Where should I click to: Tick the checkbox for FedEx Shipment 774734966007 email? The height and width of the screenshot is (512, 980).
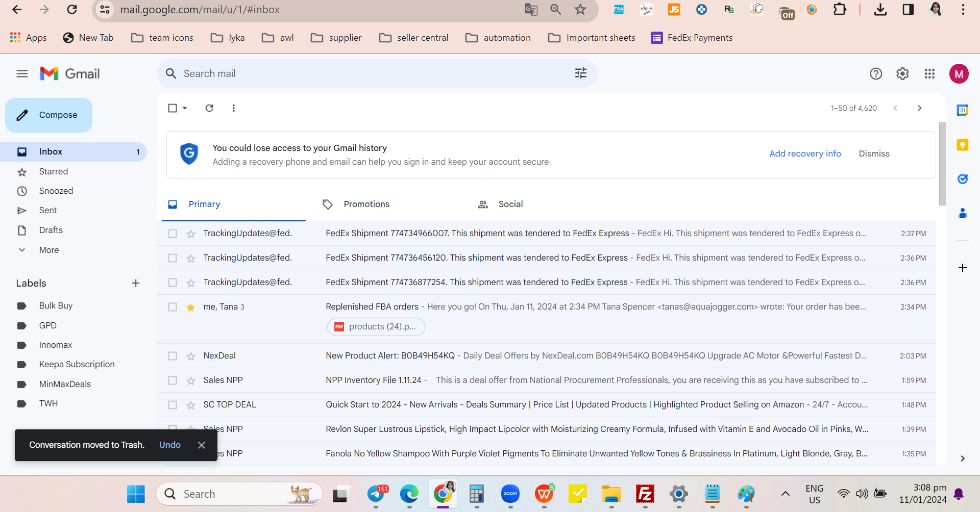(173, 234)
